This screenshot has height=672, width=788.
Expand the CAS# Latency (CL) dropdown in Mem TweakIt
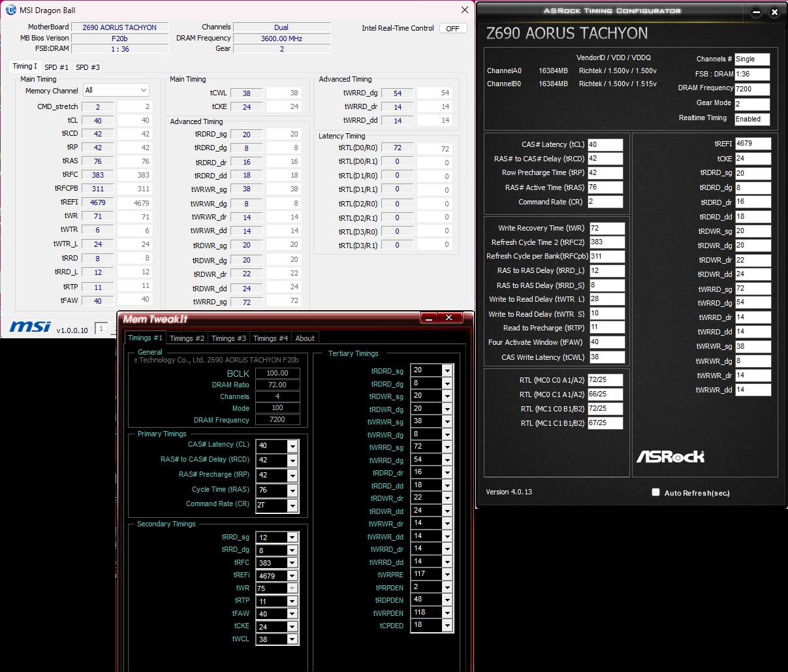292,446
